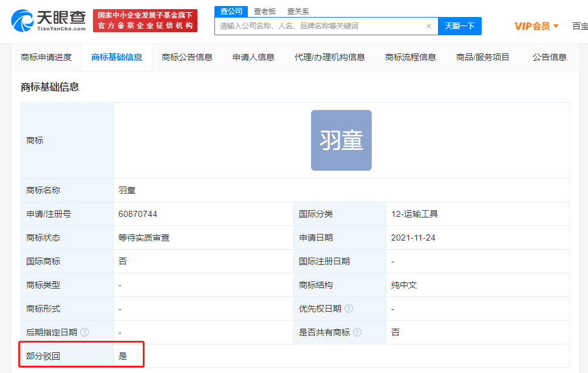Go to 申请人信息 tab
The height and width of the screenshot is (373, 588).
point(253,57)
